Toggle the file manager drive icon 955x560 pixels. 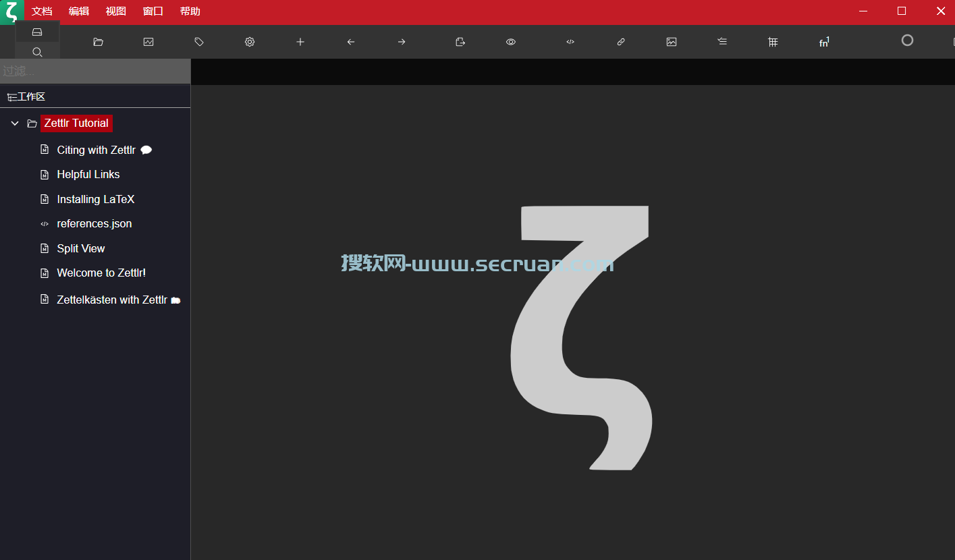coord(37,32)
